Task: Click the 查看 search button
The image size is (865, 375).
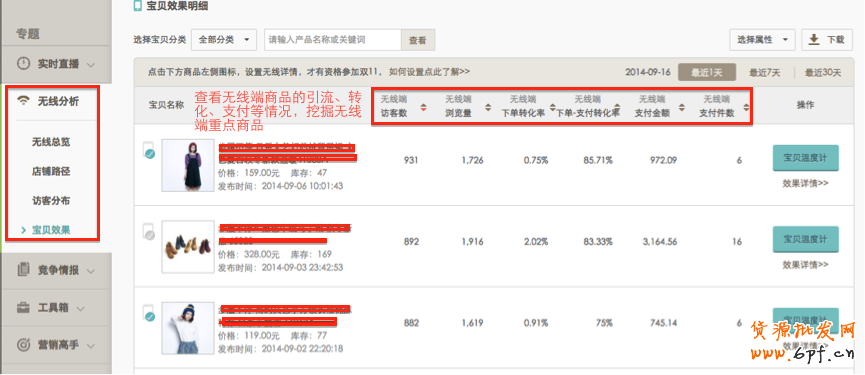Action: click(x=418, y=40)
